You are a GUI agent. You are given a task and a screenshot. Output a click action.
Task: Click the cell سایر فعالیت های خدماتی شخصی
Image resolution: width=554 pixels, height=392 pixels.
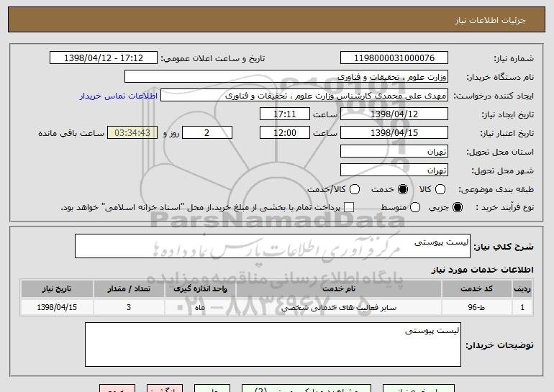coord(338,307)
